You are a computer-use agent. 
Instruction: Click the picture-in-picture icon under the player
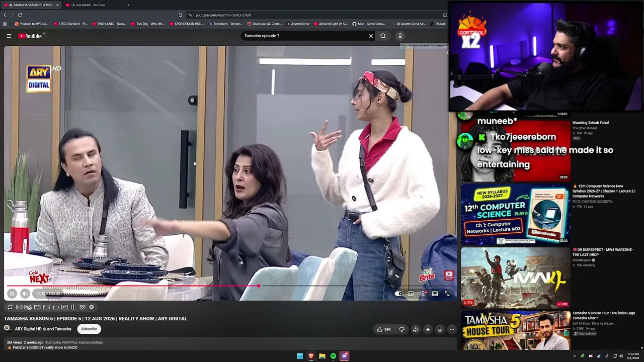click(64, 307)
